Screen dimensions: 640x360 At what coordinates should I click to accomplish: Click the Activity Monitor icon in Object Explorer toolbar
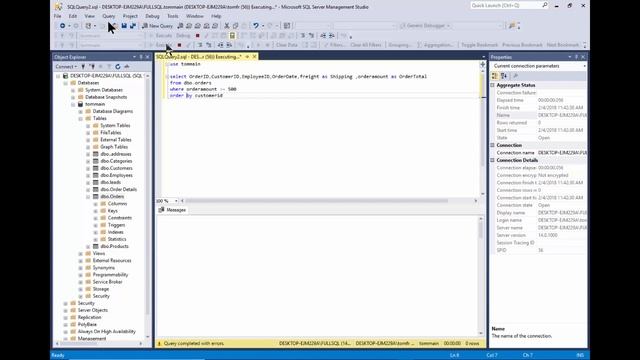tap(127, 66)
